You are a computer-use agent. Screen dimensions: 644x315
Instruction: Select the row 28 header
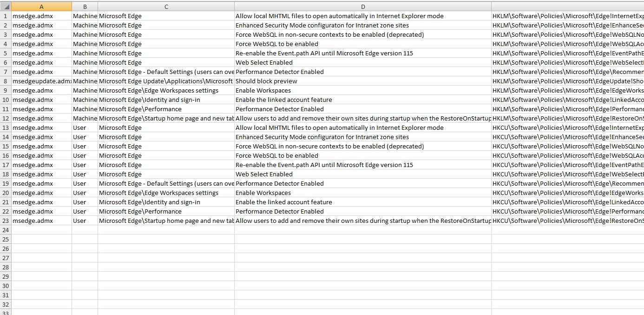[6, 267]
